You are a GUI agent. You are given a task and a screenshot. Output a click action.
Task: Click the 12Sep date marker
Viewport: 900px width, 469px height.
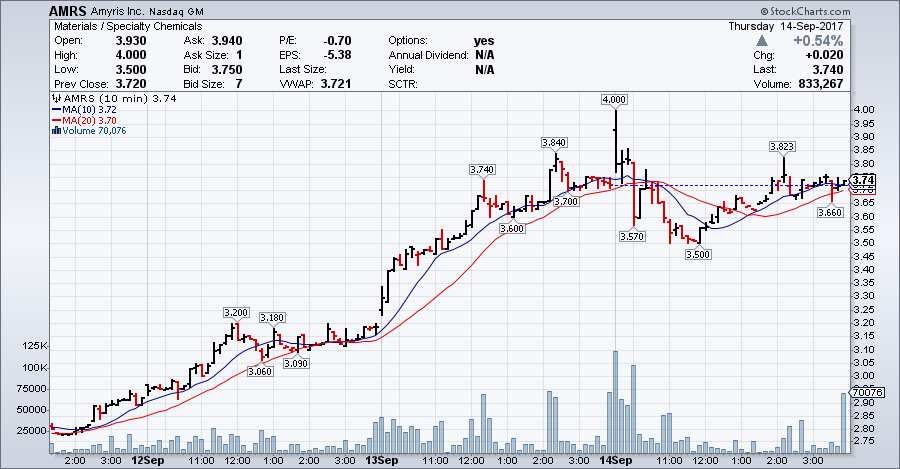(147, 461)
